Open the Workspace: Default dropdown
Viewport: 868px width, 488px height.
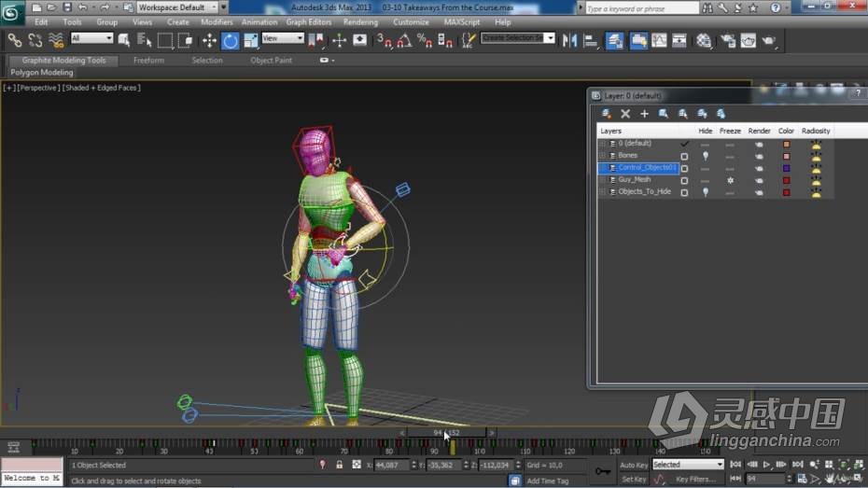click(177, 7)
